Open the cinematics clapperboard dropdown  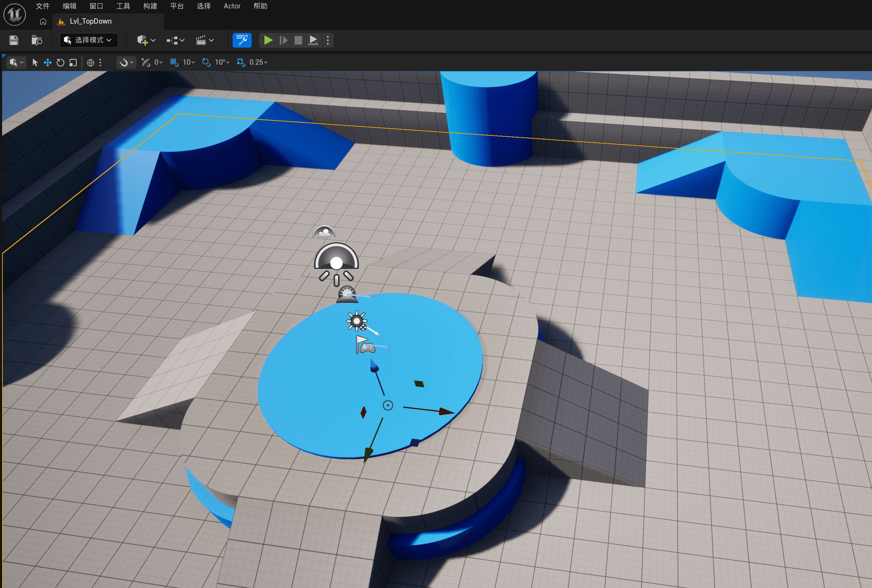(x=205, y=40)
